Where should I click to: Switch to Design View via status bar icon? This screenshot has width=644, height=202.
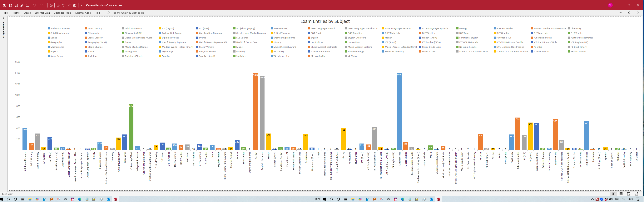[x=637, y=194]
